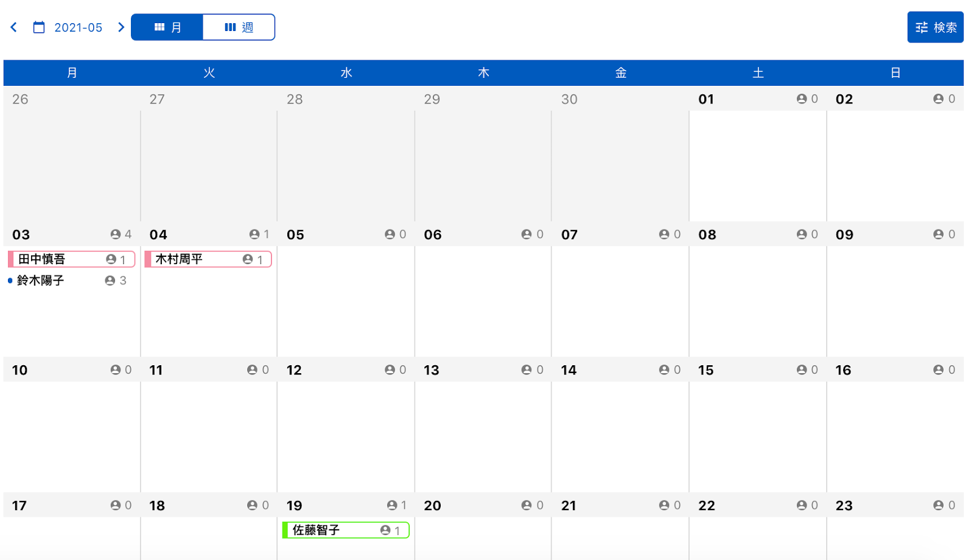Select date 05 in the calendar
This screenshot has height=560, width=974.
[295, 235]
